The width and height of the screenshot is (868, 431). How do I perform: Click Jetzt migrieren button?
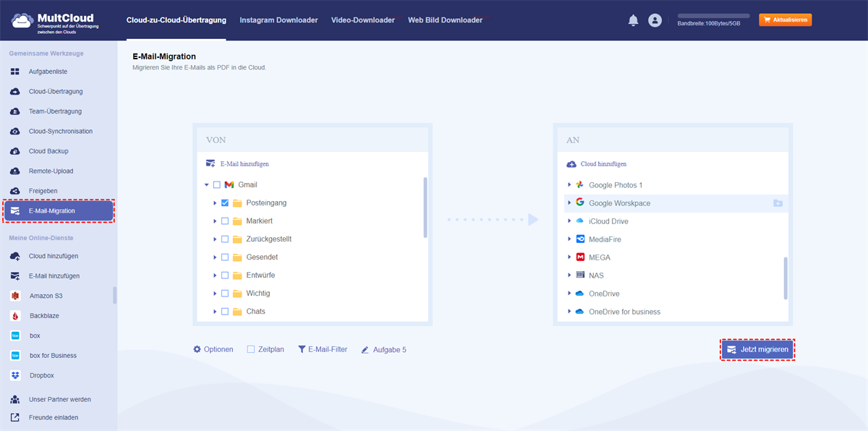(757, 349)
